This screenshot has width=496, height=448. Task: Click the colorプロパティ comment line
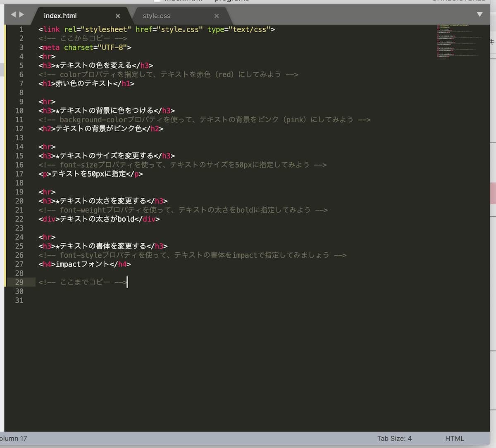[x=168, y=74]
